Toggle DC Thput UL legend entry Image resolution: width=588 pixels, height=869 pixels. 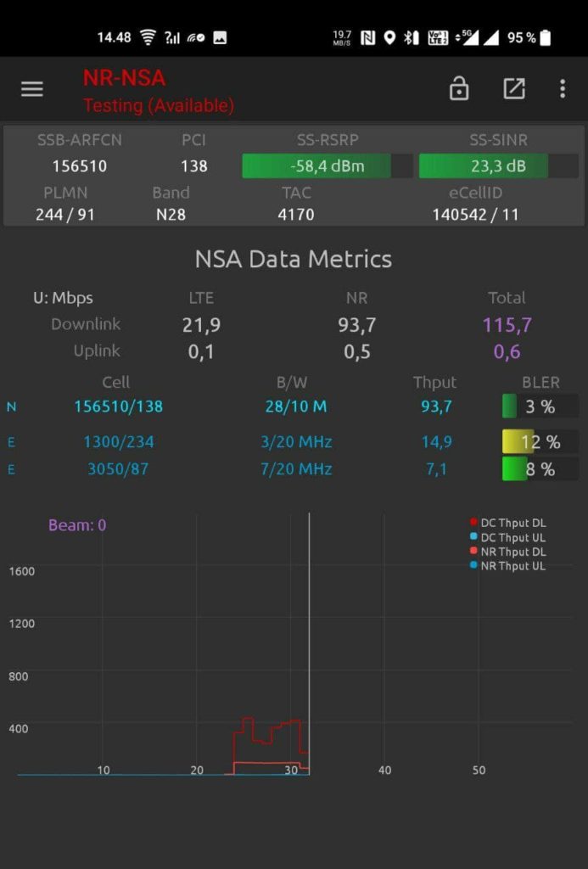(507, 537)
